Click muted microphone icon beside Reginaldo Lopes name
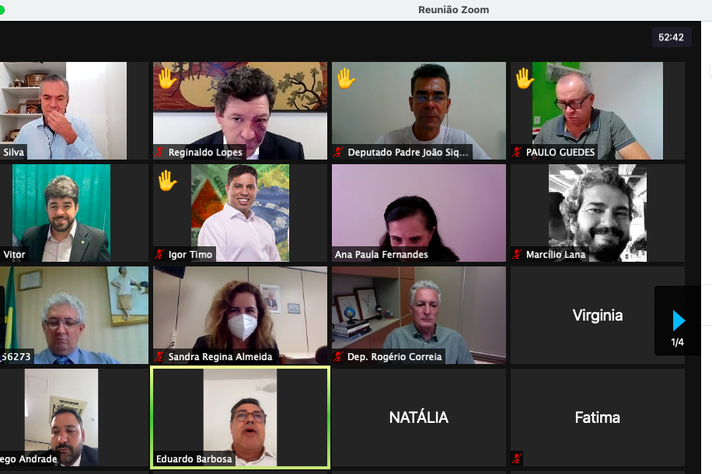Image resolution: width=712 pixels, height=474 pixels. click(x=159, y=152)
